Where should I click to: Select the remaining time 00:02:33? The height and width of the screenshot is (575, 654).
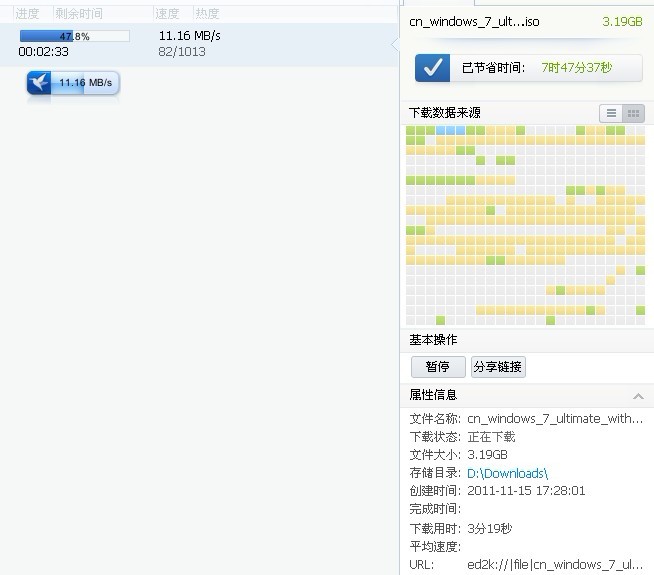pos(43,52)
